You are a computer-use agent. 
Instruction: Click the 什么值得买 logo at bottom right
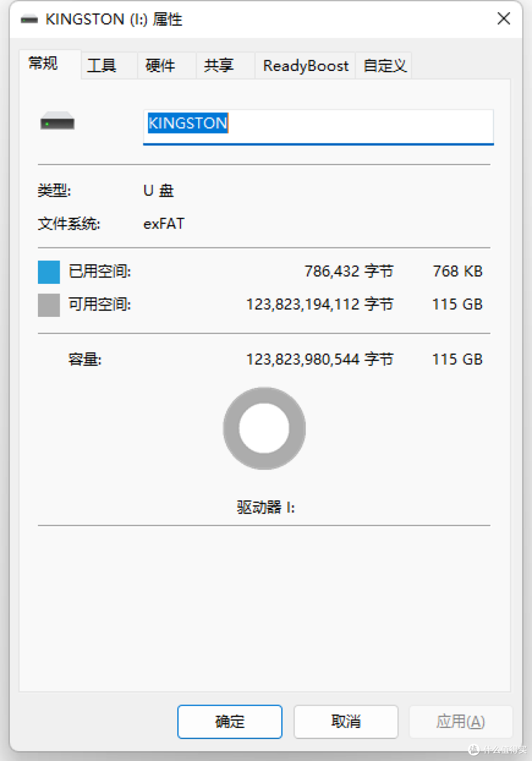(498, 750)
